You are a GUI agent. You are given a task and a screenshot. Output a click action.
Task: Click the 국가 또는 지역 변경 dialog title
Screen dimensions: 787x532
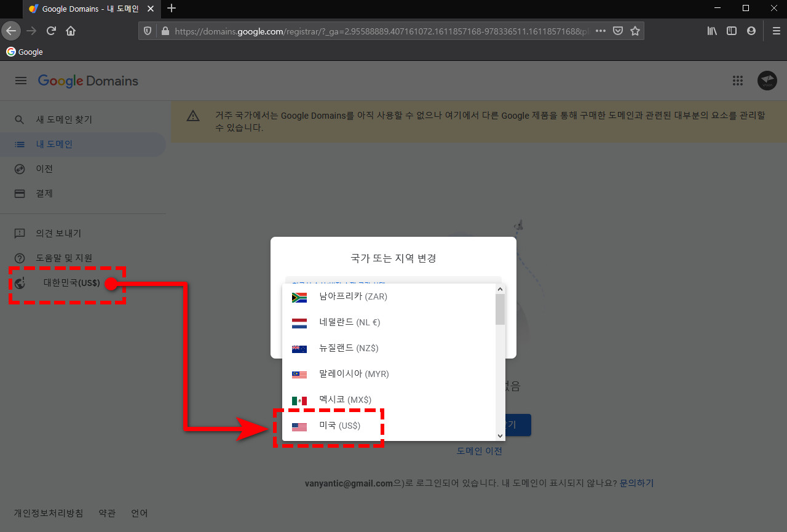393,258
